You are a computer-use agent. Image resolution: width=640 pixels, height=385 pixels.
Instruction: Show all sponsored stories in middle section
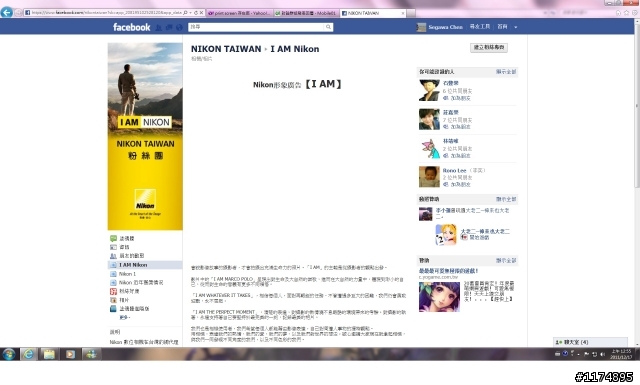tap(506, 199)
